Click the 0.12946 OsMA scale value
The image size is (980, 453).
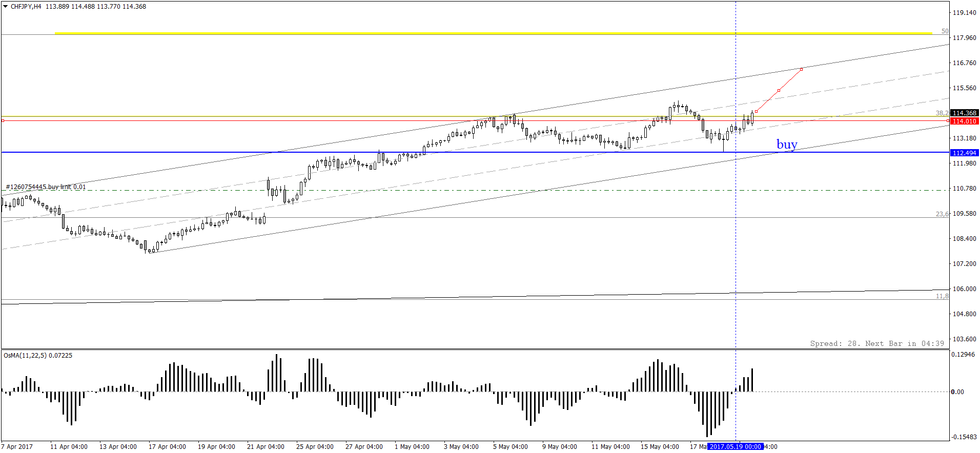(964, 354)
